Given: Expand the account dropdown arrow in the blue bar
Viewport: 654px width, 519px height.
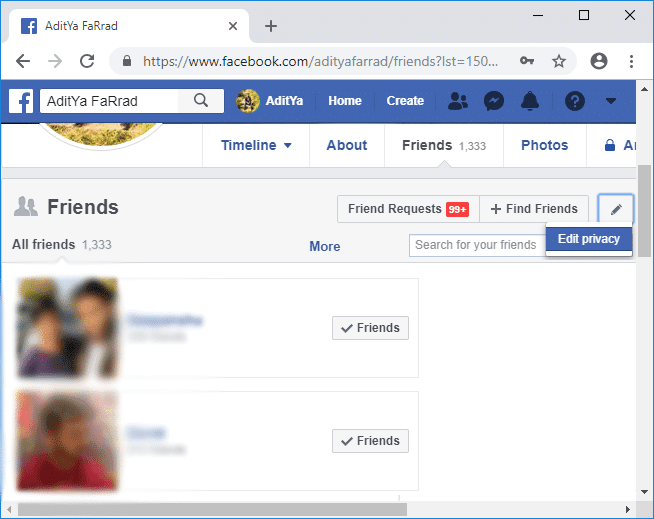Looking at the screenshot, I should tap(611, 101).
